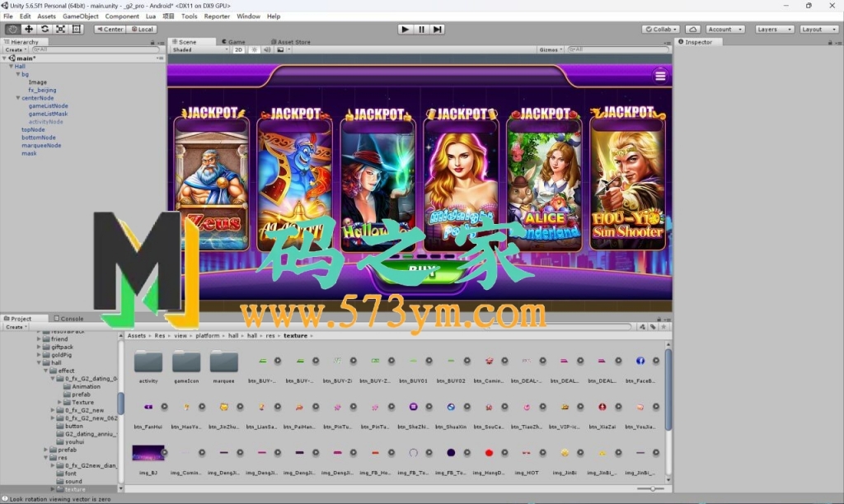Open the Component menu

122,16
